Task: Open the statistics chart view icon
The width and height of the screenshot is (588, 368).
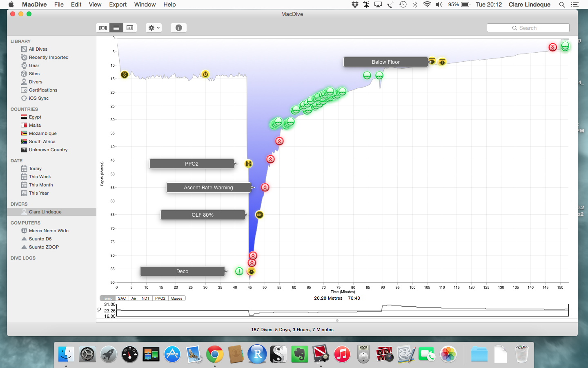Action: [130, 28]
